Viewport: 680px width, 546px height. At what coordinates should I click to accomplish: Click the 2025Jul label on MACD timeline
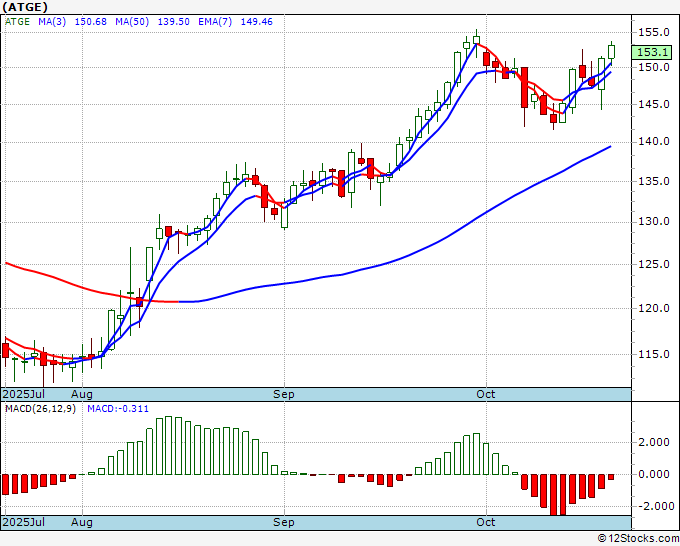click(24, 522)
